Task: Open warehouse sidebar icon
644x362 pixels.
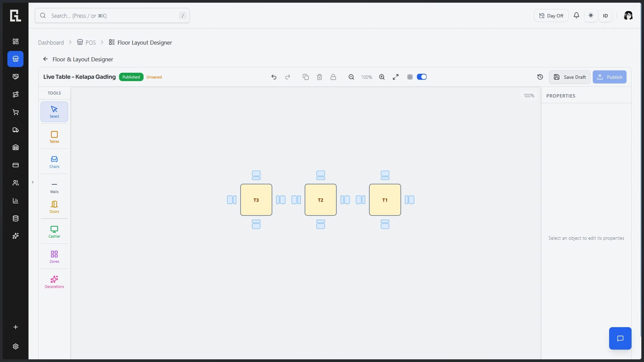Action: coord(15,147)
